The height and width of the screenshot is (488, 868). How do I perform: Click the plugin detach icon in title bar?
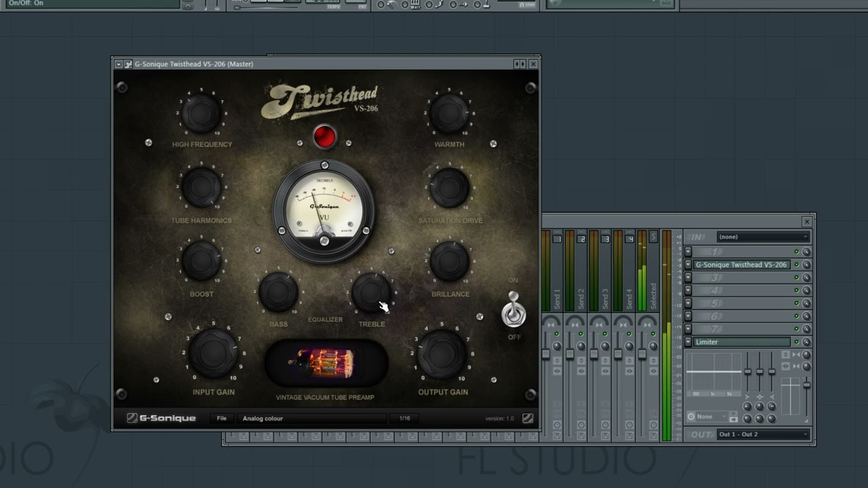pyautogui.click(x=128, y=64)
